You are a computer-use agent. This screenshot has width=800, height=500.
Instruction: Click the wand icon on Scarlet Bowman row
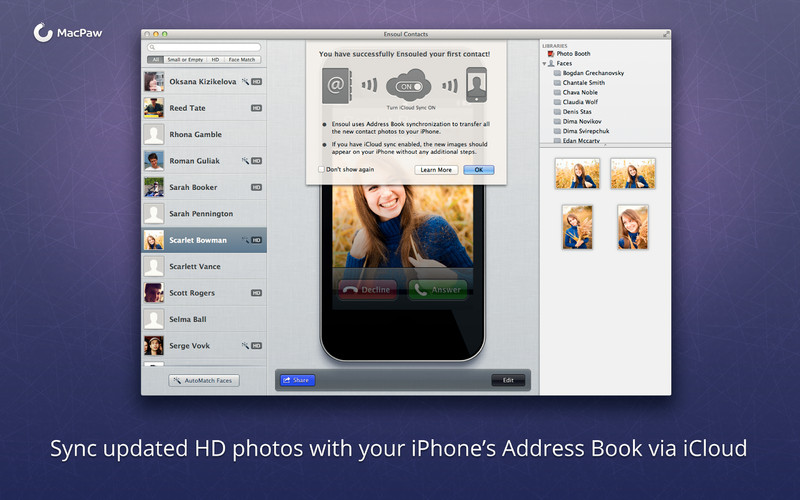pyautogui.click(x=245, y=240)
